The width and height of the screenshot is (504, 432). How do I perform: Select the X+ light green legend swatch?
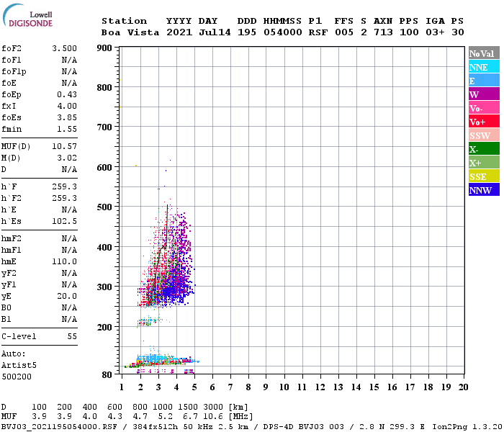pos(484,162)
